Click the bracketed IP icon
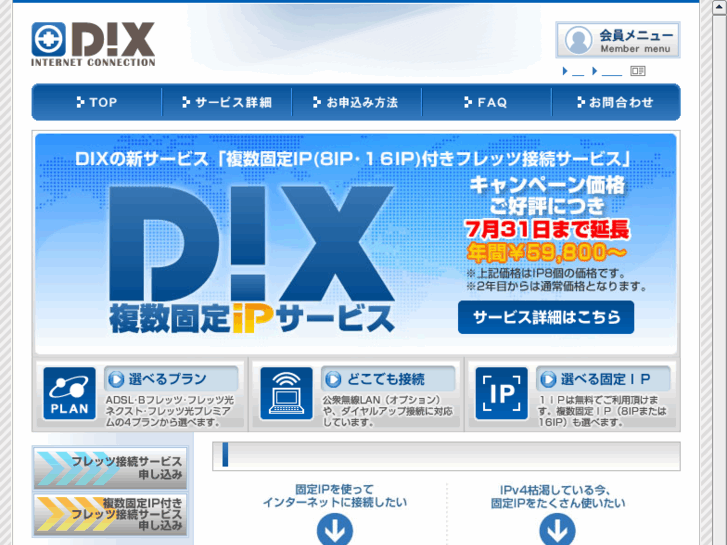 [502, 393]
